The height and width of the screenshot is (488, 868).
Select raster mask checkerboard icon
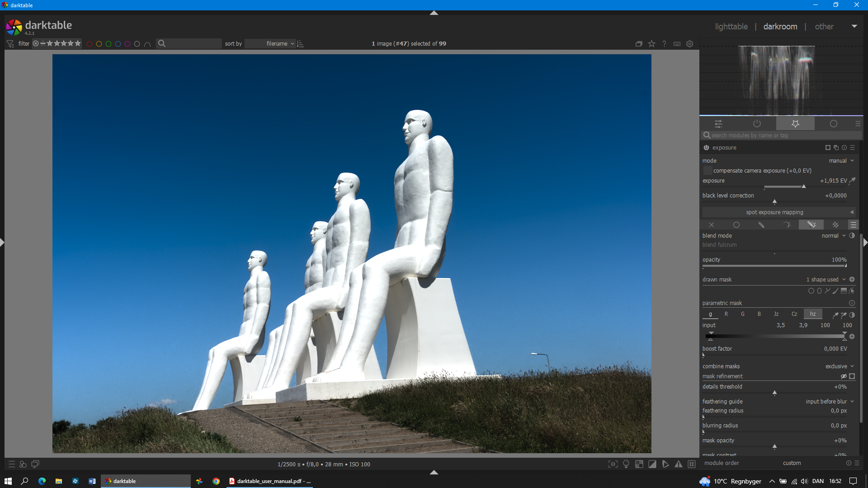pos(835,225)
